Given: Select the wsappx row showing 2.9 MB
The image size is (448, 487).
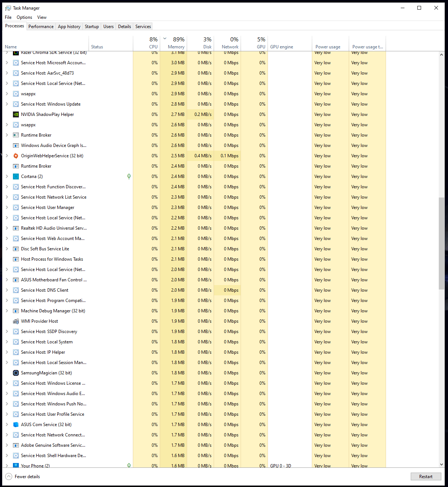Looking at the screenshot, I should (194, 94).
